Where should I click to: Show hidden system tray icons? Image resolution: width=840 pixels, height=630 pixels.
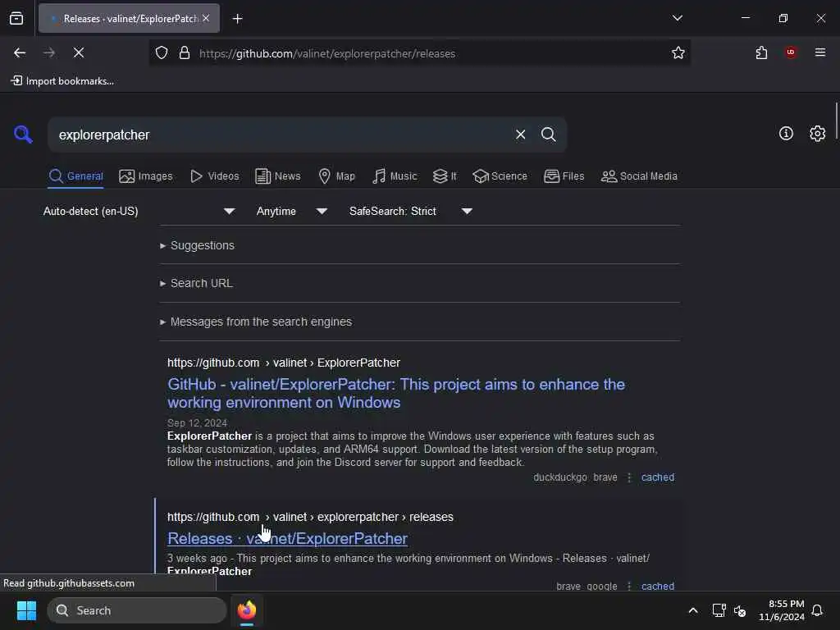point(692,610)
